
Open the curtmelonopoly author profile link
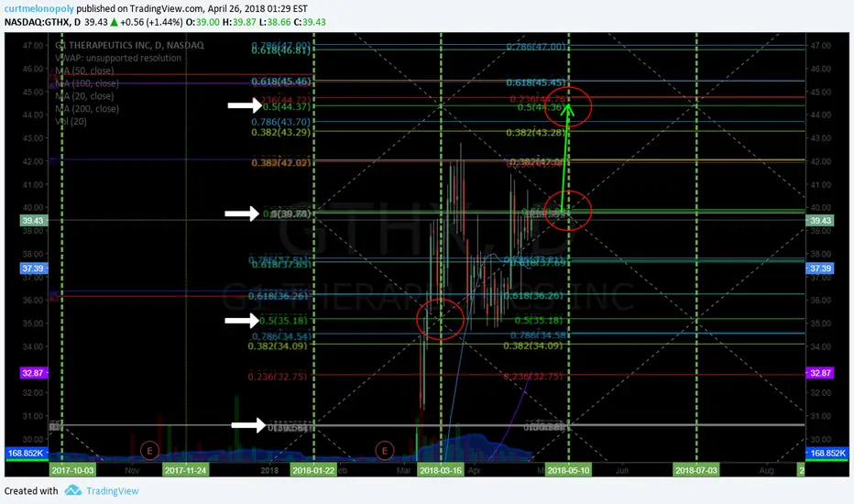pos(38,9)
